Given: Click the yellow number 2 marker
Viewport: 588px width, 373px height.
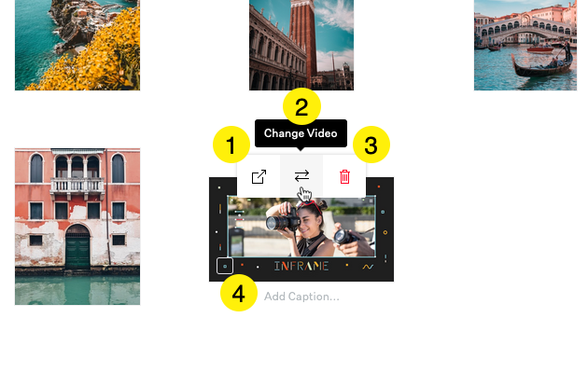Looking at the screenshot, I should [301, 106].
